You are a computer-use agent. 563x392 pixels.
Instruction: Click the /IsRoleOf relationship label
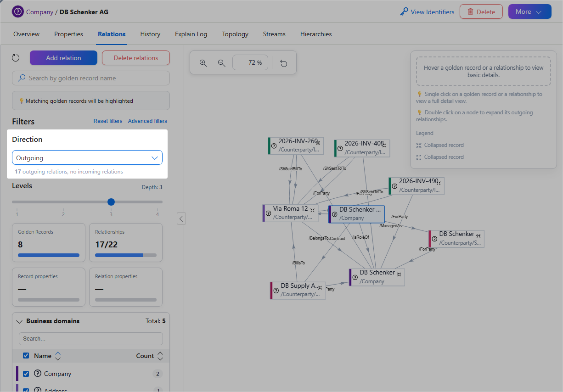[x=360, y=237]
